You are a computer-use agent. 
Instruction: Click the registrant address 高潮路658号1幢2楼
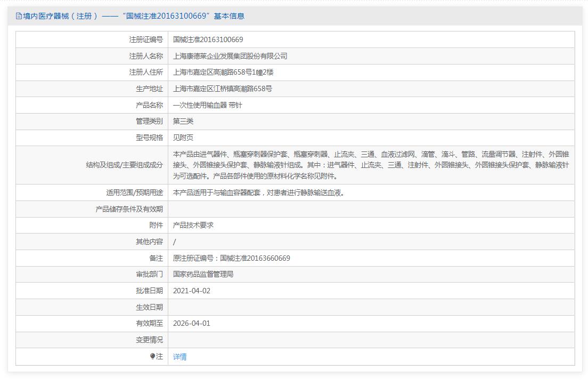[x=223, y=72]
